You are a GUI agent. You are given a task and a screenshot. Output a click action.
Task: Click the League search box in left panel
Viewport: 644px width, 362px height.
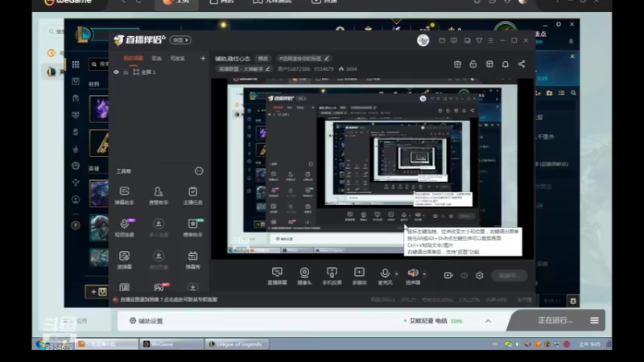click(98, 64)
